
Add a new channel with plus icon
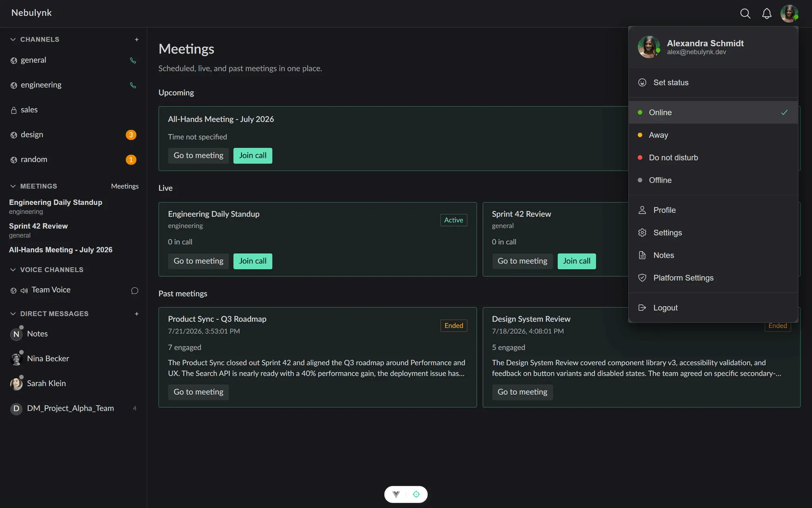[x=136, y=39]
